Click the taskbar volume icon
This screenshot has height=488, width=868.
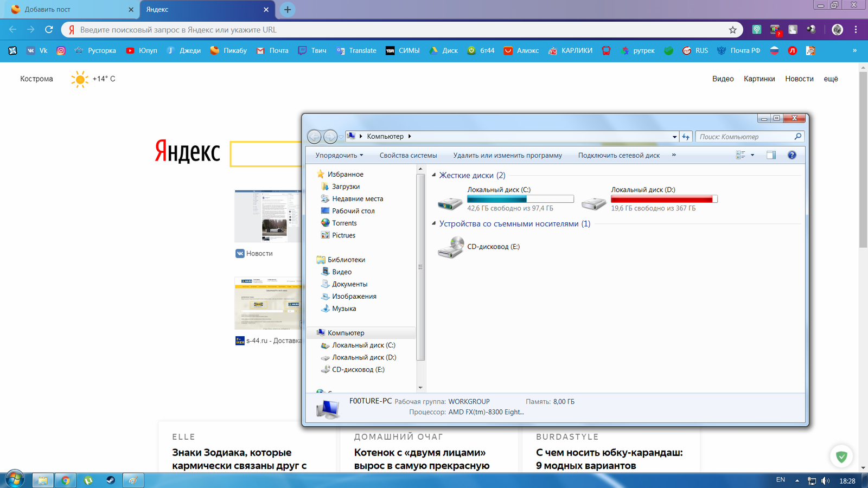pyautogui.click(x=826, y=480)
